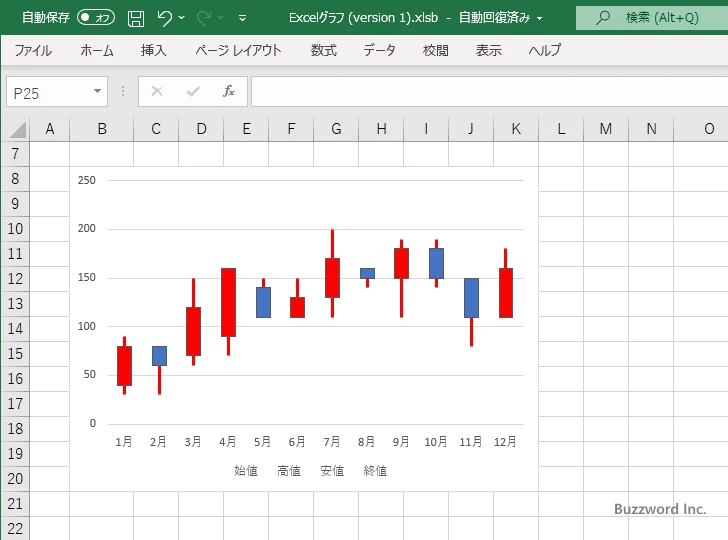Expand the file name dropdown in title bar

[x=540, y=19]
